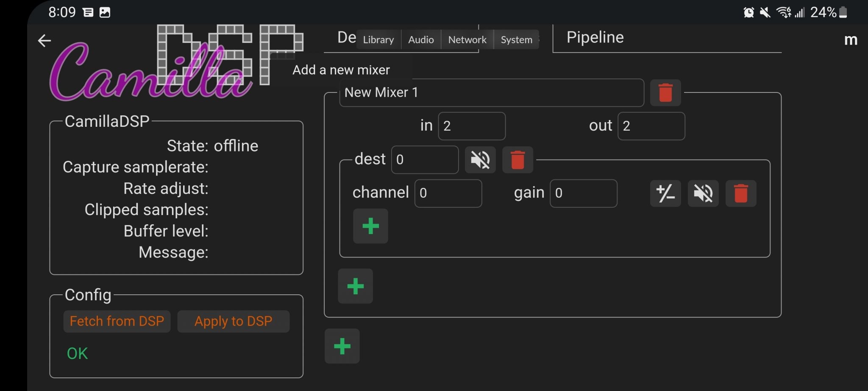Add a new destination mapping to mixer
The image size is (868, 391).
(x=355, y=286)
